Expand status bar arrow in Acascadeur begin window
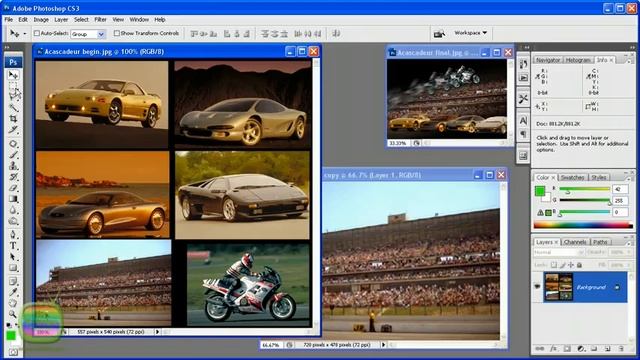This screenshot has height=360, width=640. click(x=158, y=332)
